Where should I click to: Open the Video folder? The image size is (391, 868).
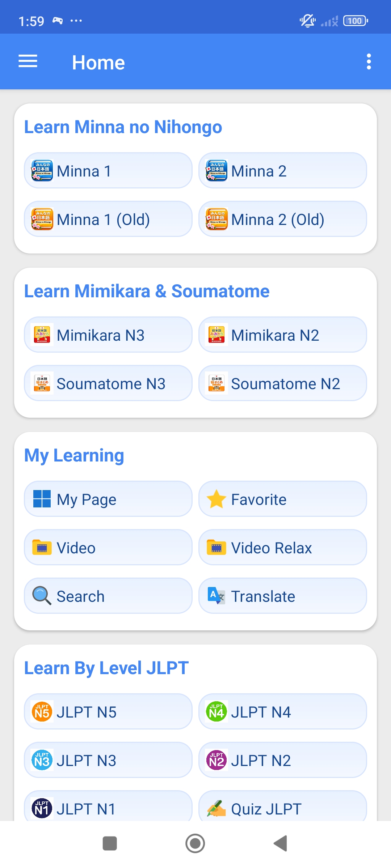tap(108, 548)
